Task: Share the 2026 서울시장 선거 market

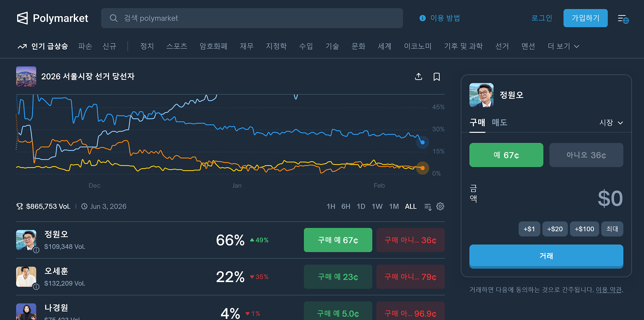Action: click(419, 76)
